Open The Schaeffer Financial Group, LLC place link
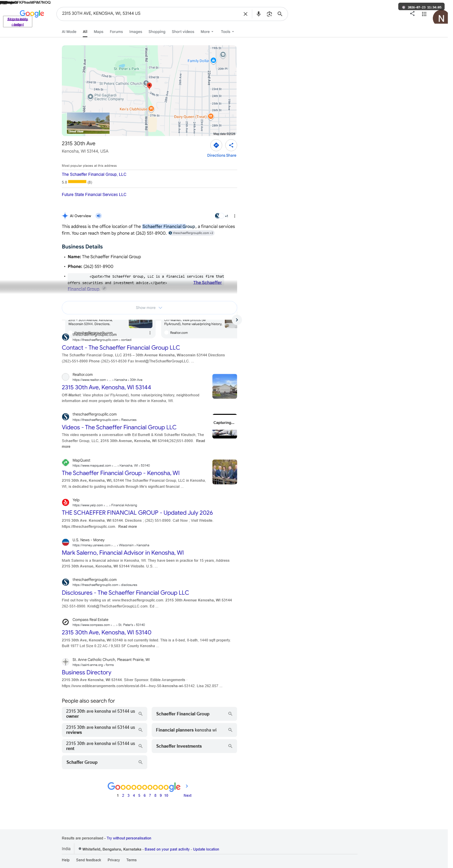 pos(94,174)
